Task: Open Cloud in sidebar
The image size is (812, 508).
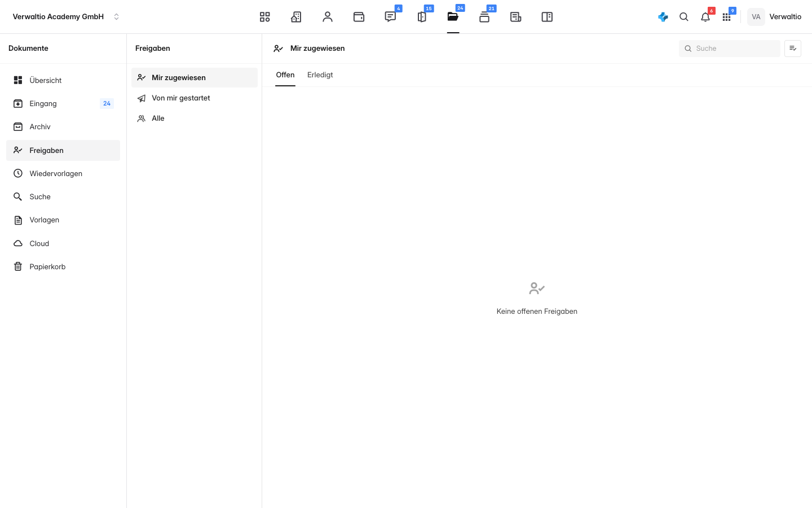Action: (x=63, y=243)
